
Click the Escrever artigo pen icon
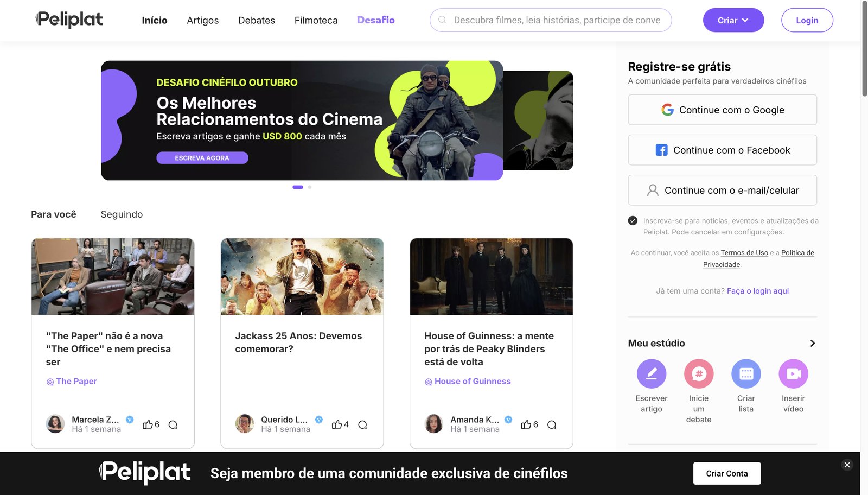tap(652, 373)
